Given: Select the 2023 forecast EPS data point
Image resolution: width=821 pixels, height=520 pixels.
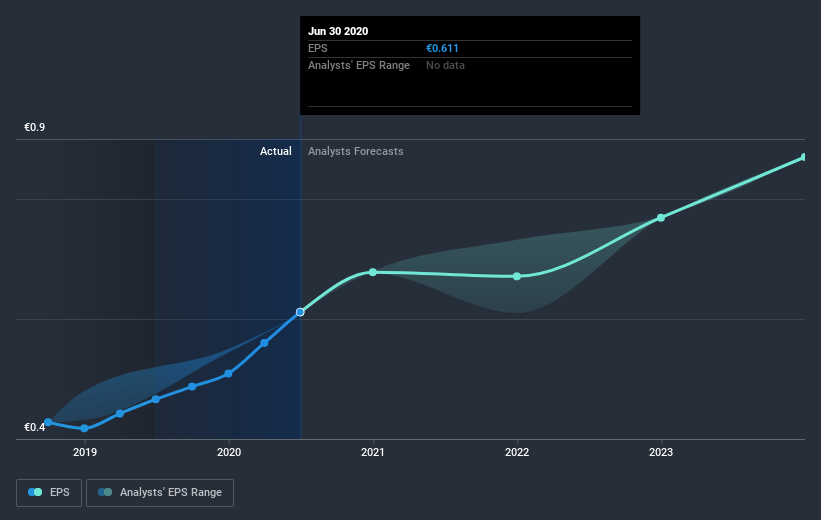Looking at the screenshot, I should [661, 218].
